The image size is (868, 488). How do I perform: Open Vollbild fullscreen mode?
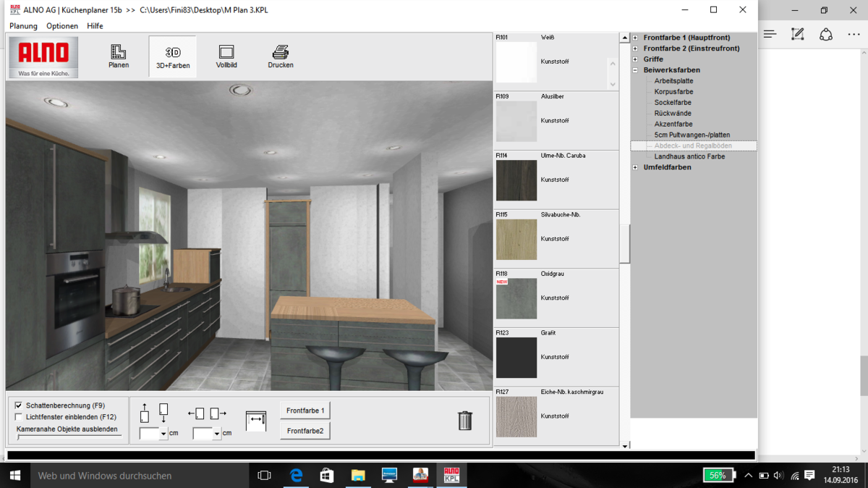(x=226, y=56)
